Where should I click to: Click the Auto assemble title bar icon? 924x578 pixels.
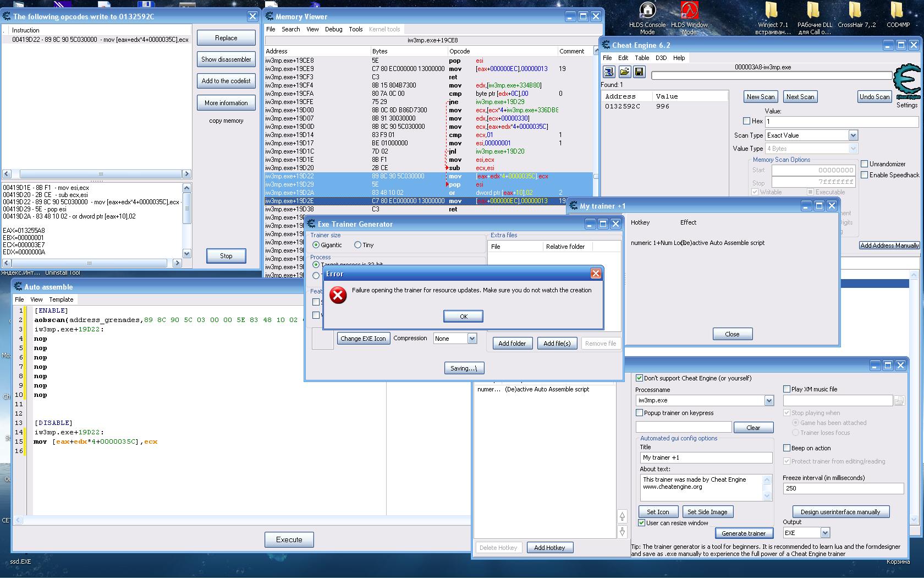coord(18,287)
